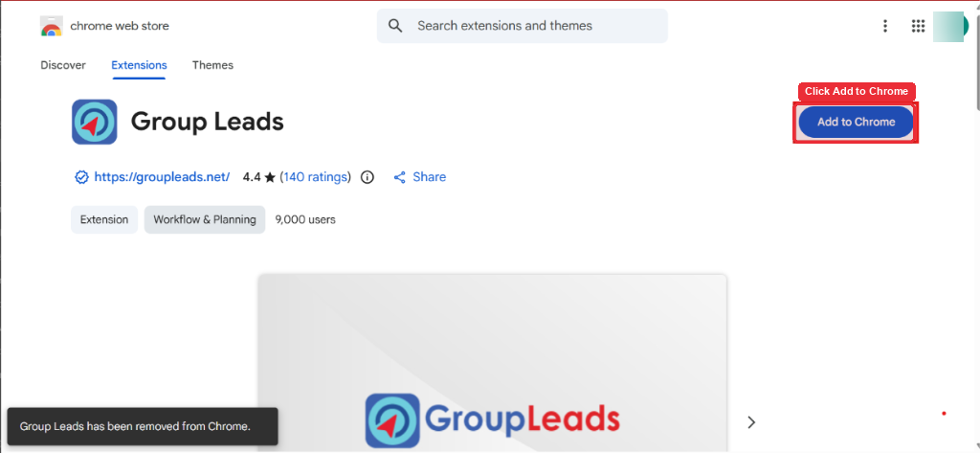Focus the Search extensions and themes field
Screen dimensions: 980x453
522,26
